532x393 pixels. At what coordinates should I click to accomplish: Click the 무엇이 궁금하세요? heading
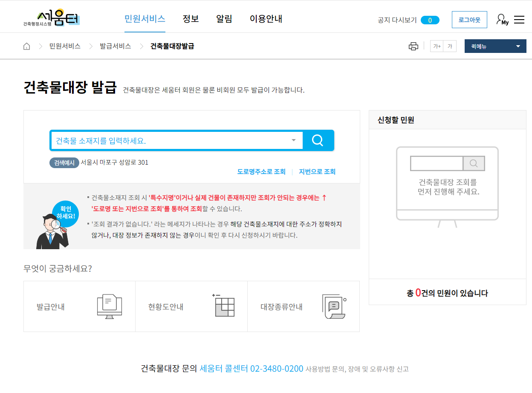point(58,268)
